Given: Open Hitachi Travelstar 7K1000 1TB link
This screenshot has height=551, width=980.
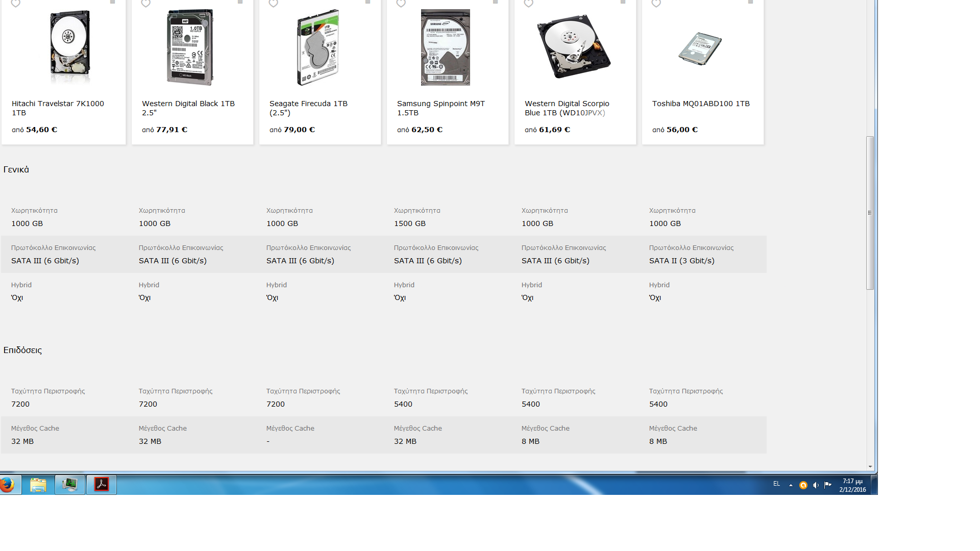Looking at the screenshot, I should (58, 108).
